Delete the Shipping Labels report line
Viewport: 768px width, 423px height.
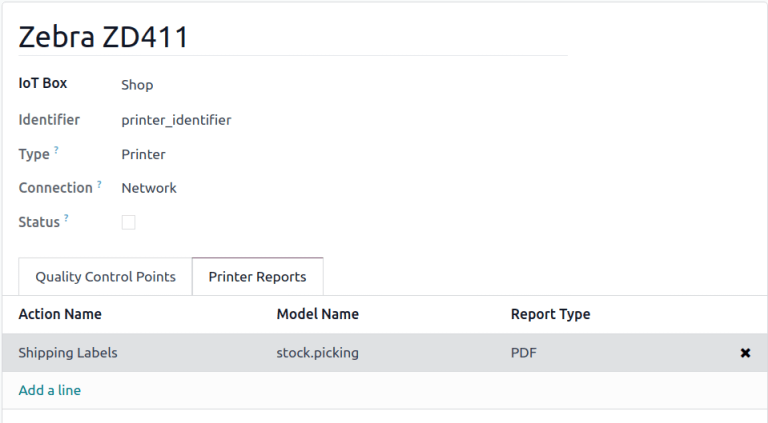pyautogui.click(x=745, y=353)
